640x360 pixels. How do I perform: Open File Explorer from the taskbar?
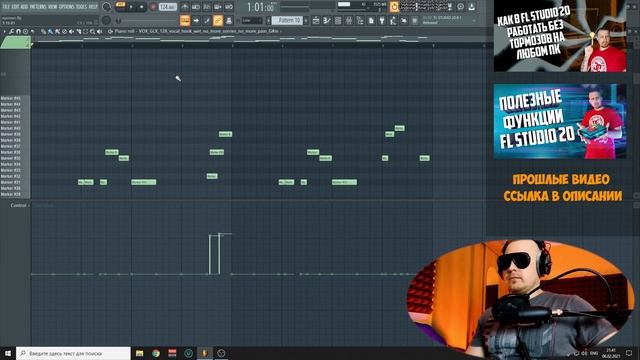coord(140,353)
